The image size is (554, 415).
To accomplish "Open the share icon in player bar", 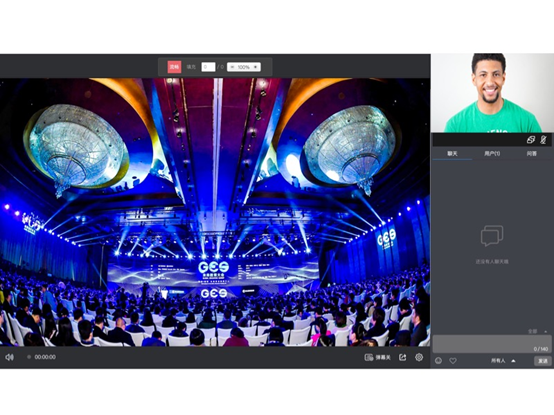I will click(x=402, y=357).
